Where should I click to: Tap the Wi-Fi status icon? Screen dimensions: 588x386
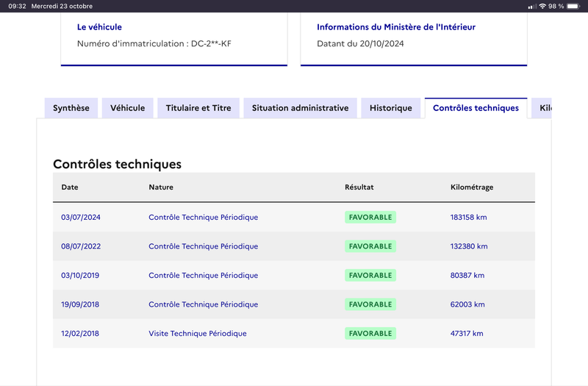(x=542, y=6)
